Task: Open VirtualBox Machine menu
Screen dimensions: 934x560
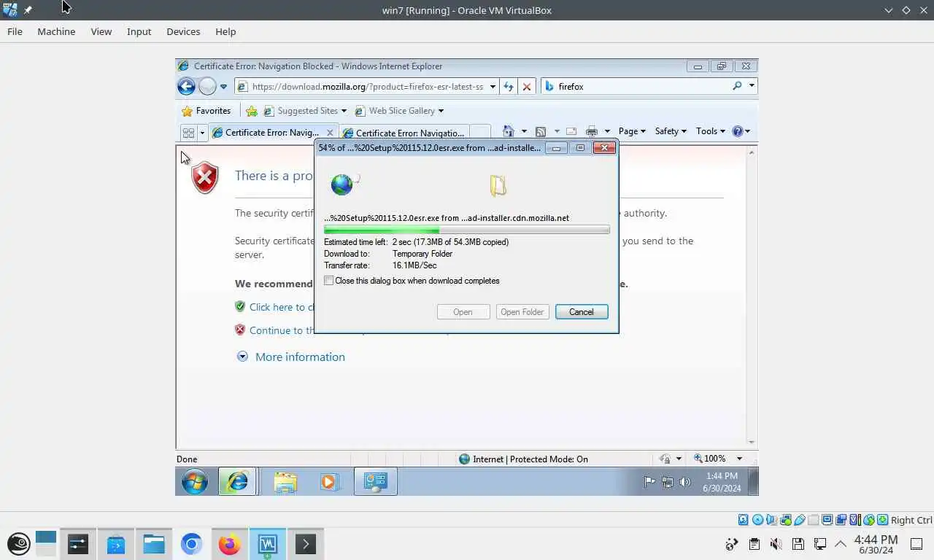Action: tap(56, 31)
